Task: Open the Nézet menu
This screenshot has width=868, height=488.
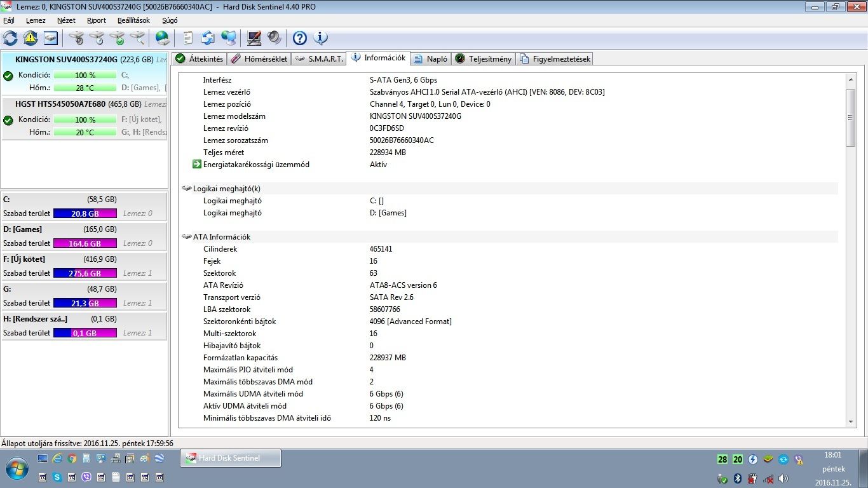Action: [x=66, y=20]
